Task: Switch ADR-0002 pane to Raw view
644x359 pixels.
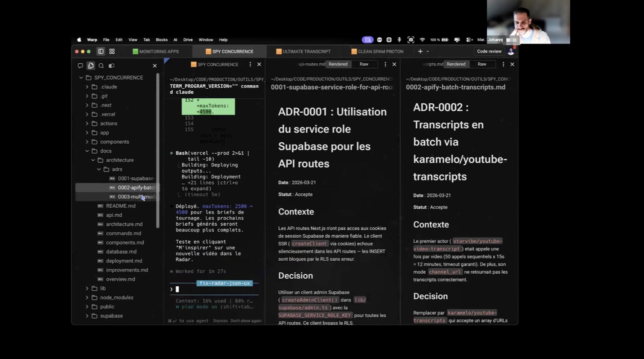Action: tap(482, 64)
